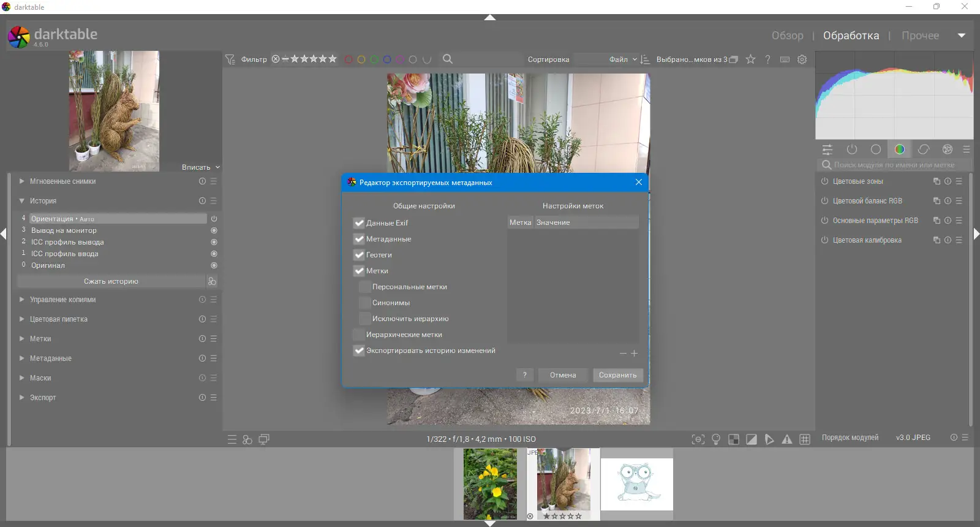Uncheck the Данные Exif checkbox
The image size is (980, 527).
359,223
